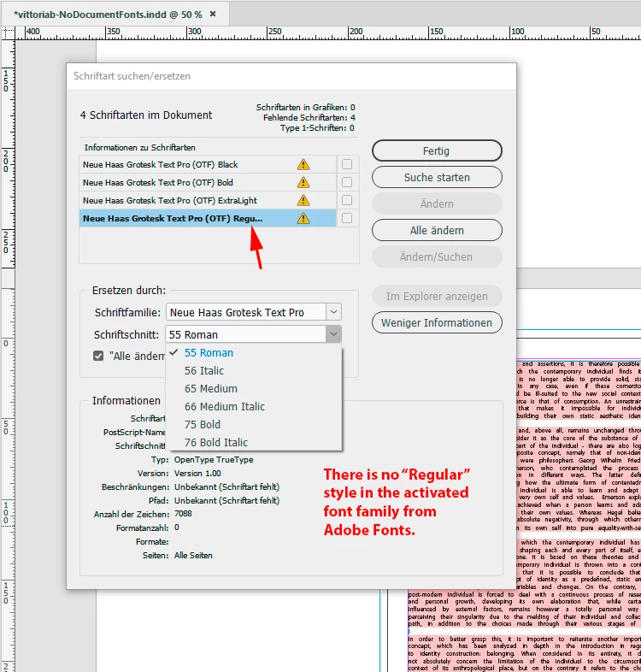Click the ruler origin icon at rulers' corner
The width and height of the screenshot is (641, 672).
point(8,32)
